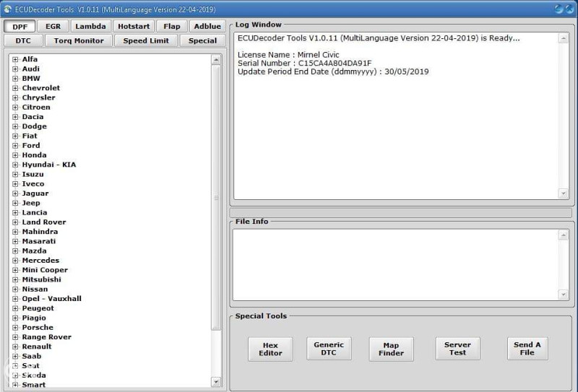Select Iveco in the brand tree

(x=33, y=184)
